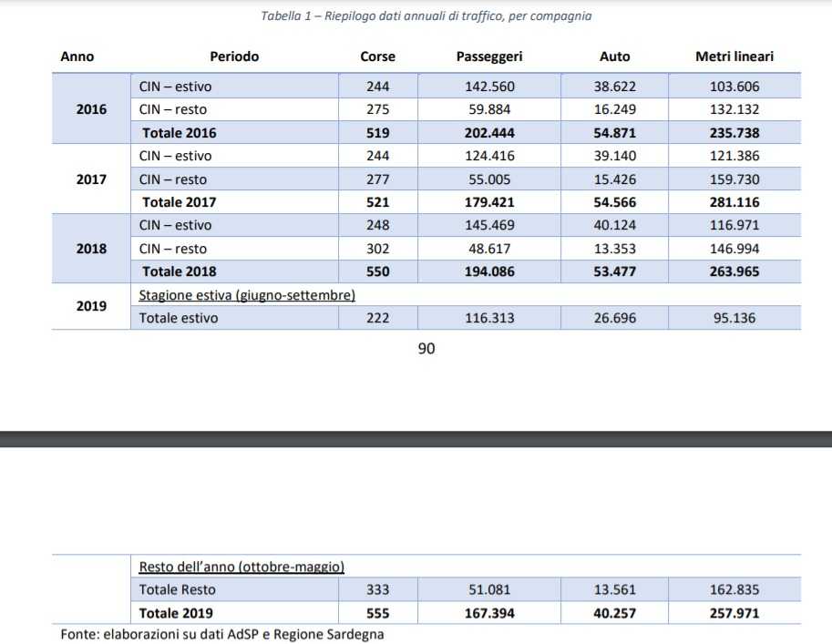This screenshot has height=644, width=832.
Task: Select the Totale 2016 row label
Action: click(180, 133)
